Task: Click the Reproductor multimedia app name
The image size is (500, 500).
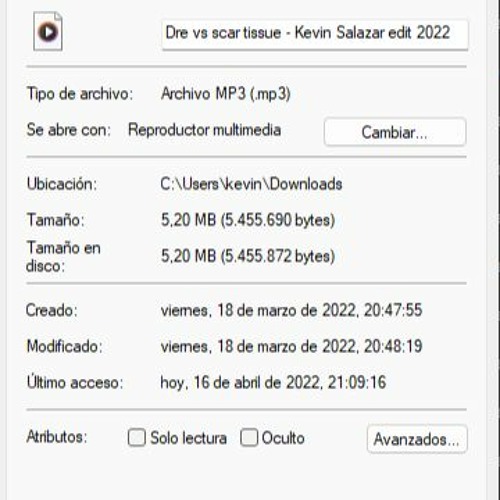Action: point(205,130)
